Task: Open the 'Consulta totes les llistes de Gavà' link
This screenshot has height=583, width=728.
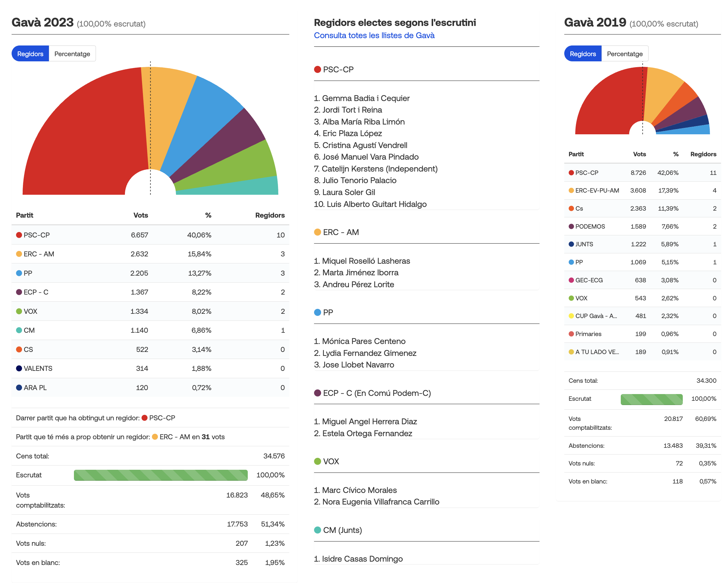Action: [x=374, y=35]
